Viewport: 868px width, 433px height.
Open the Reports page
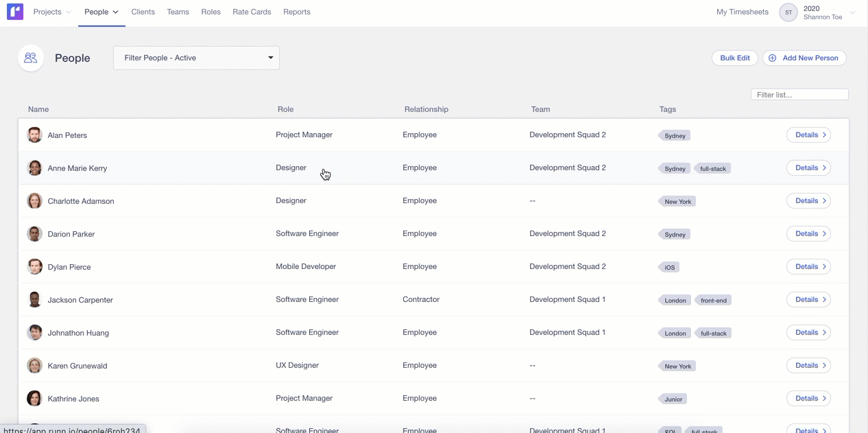pyautogui.click(x=297, y=12)
